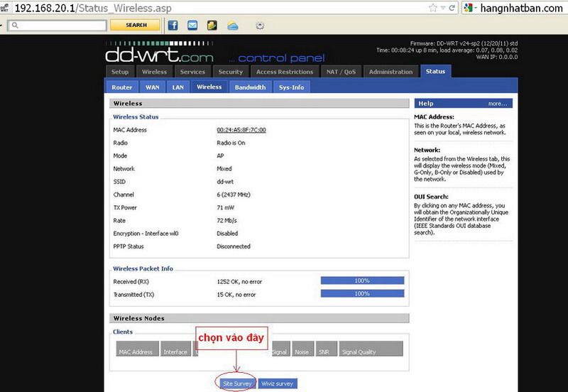Switch to the Services tab

click(x=192, y=72)
